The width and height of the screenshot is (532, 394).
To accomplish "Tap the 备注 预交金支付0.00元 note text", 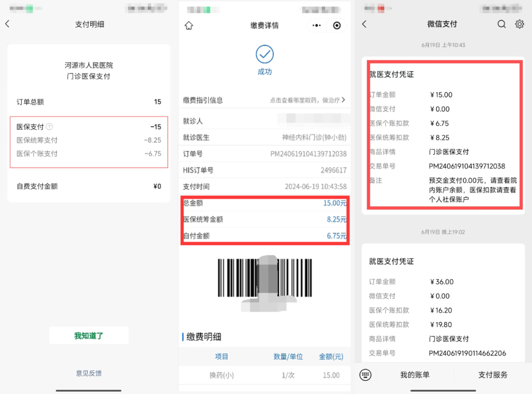I will [472, 190].
